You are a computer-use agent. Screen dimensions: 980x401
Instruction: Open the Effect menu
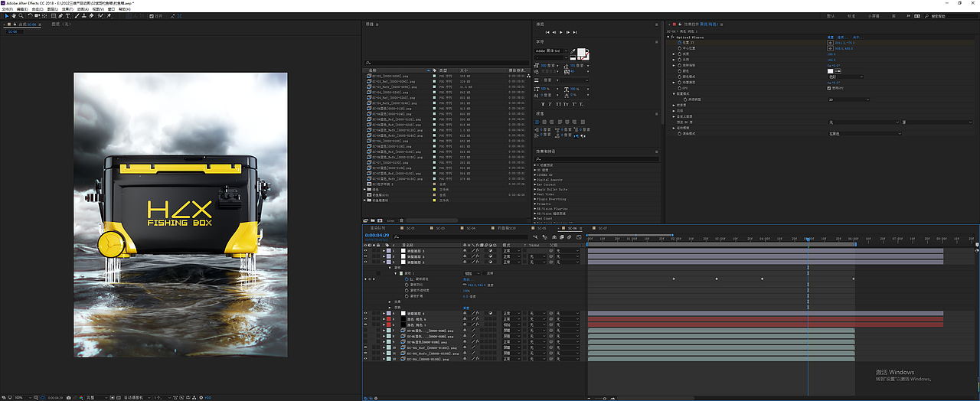[67, 9]
